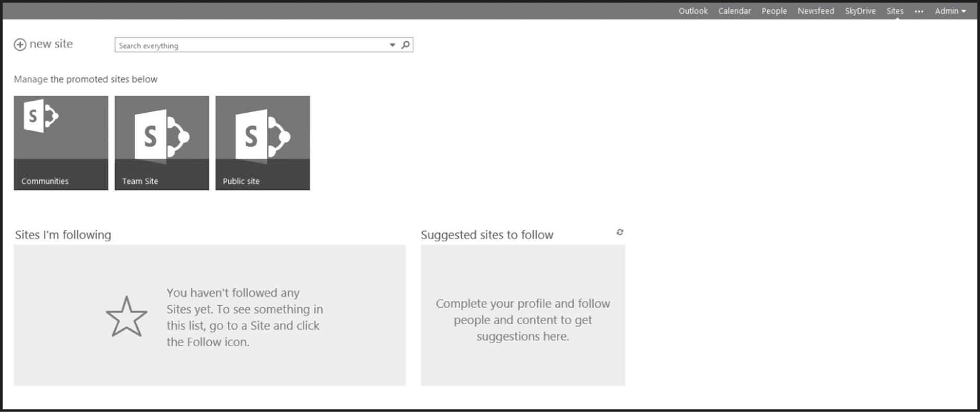Screen dimensions: 980x412
Task: Click the star icon in following panel
Action: (127, 317)
